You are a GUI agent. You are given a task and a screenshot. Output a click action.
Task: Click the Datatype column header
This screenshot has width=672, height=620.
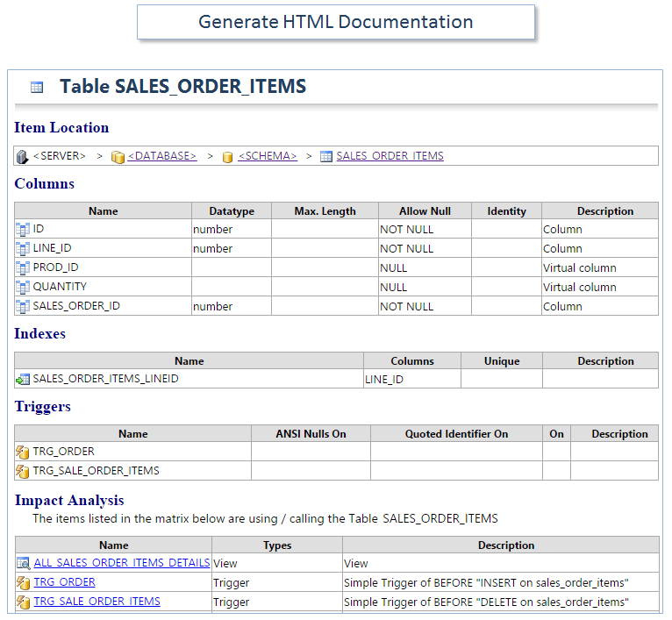[232, 210]
